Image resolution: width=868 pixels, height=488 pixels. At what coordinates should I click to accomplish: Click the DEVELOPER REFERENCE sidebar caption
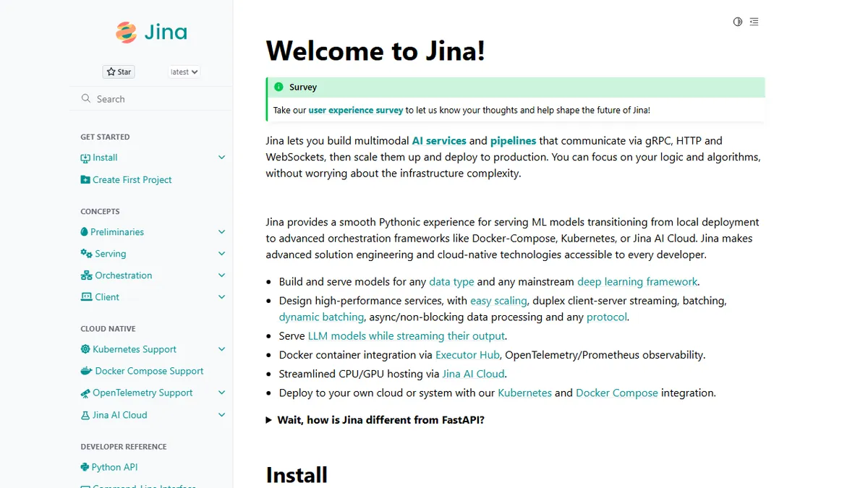point(124,446)
